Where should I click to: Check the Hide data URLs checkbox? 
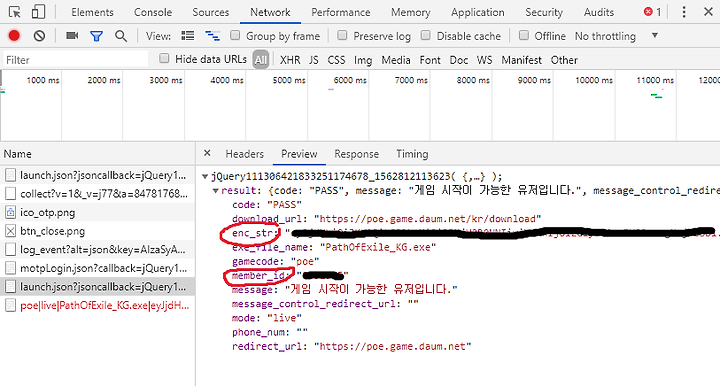(x=164, y=58)
